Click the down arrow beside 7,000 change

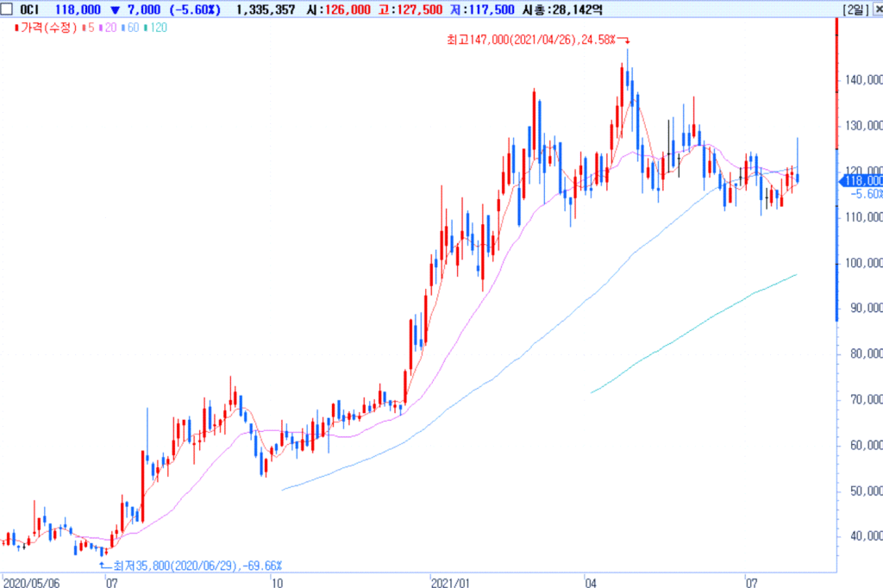pyautogui.click(x=114, y=9)
